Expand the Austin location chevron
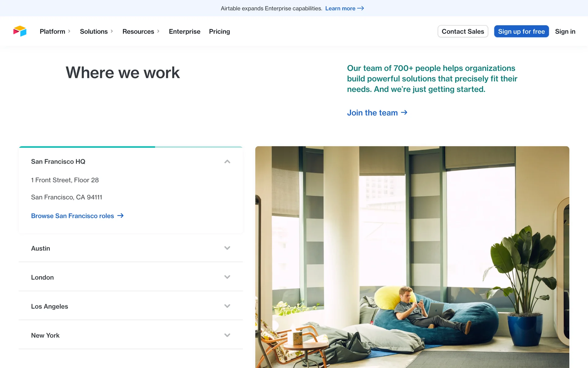 227,248
